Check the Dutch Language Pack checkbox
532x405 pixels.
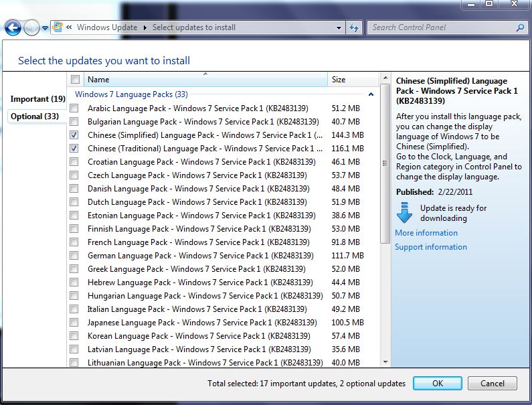click(74, 202)
